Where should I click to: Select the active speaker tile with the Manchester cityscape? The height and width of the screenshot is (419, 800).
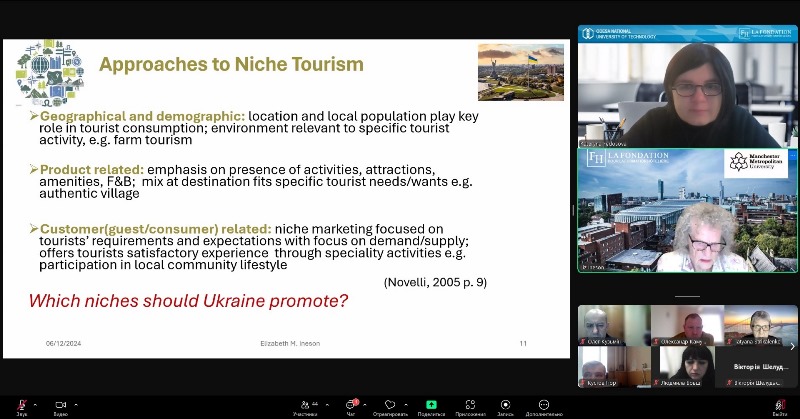coord(687,210)
